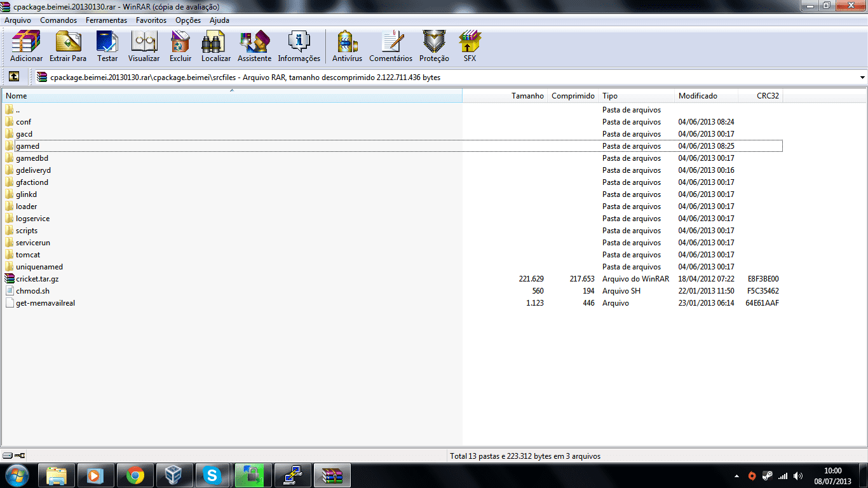Click the conf folder icon

9,122
